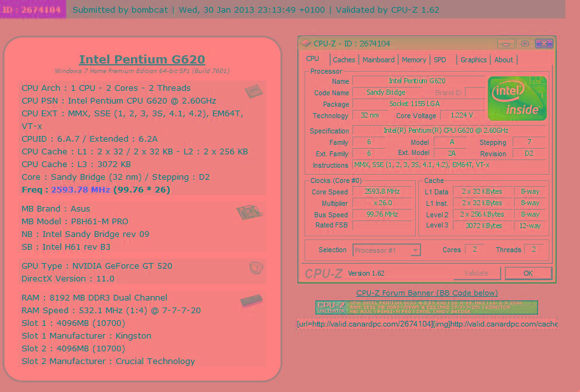Click the SB : Intel H61 rev B3 line

coord(66,247)
